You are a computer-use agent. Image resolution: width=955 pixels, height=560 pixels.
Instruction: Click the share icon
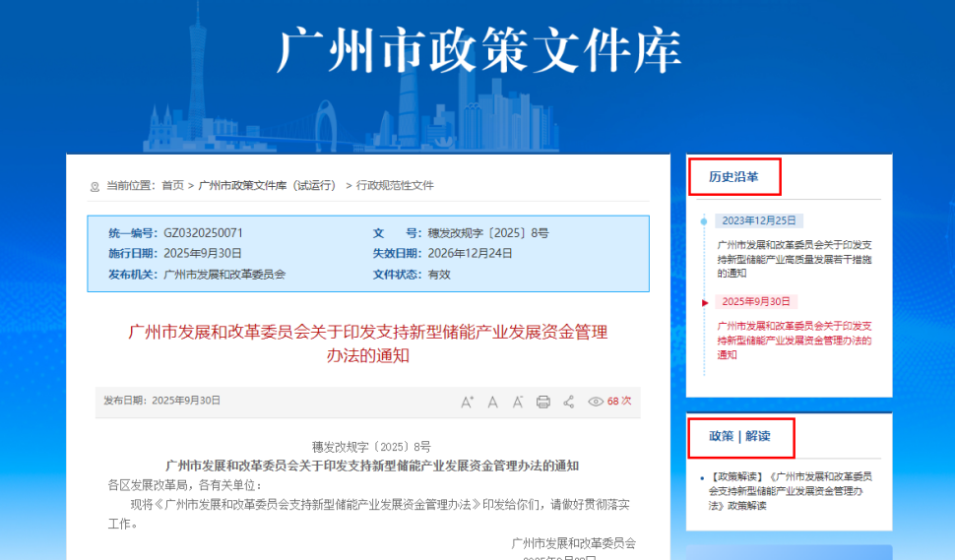[568, 402]
